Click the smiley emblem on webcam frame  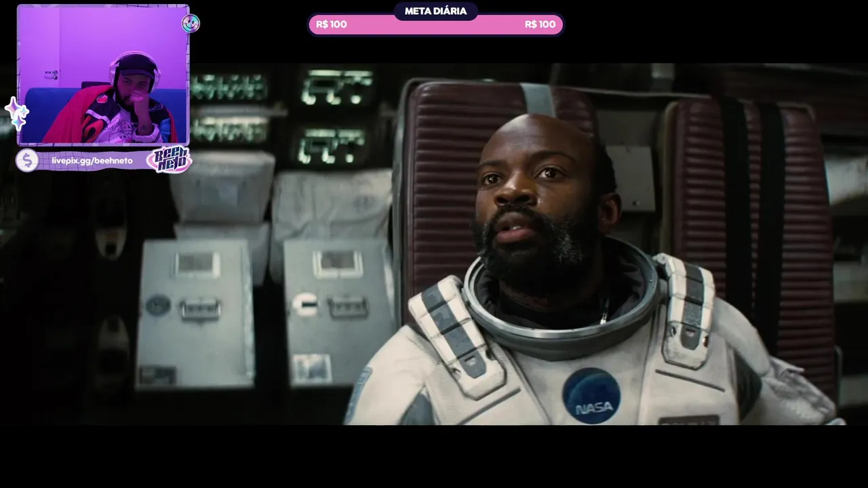[191, 24]
